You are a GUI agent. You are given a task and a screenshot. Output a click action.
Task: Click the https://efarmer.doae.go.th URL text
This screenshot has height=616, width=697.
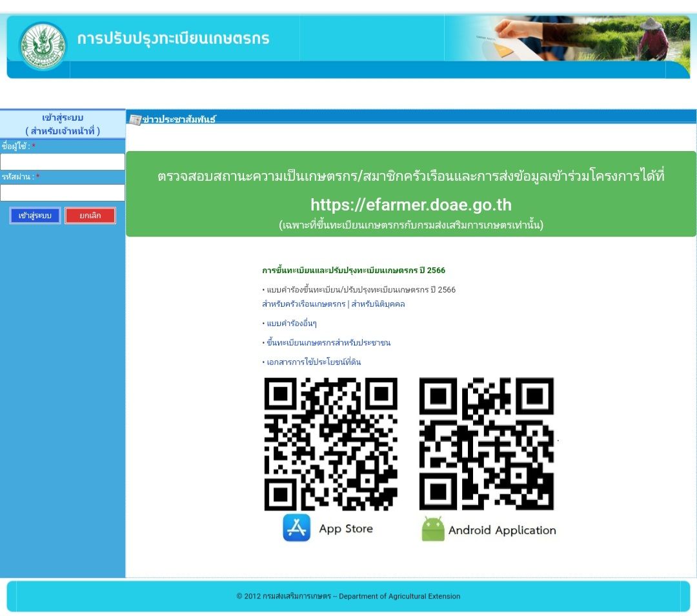coord(411,205)
